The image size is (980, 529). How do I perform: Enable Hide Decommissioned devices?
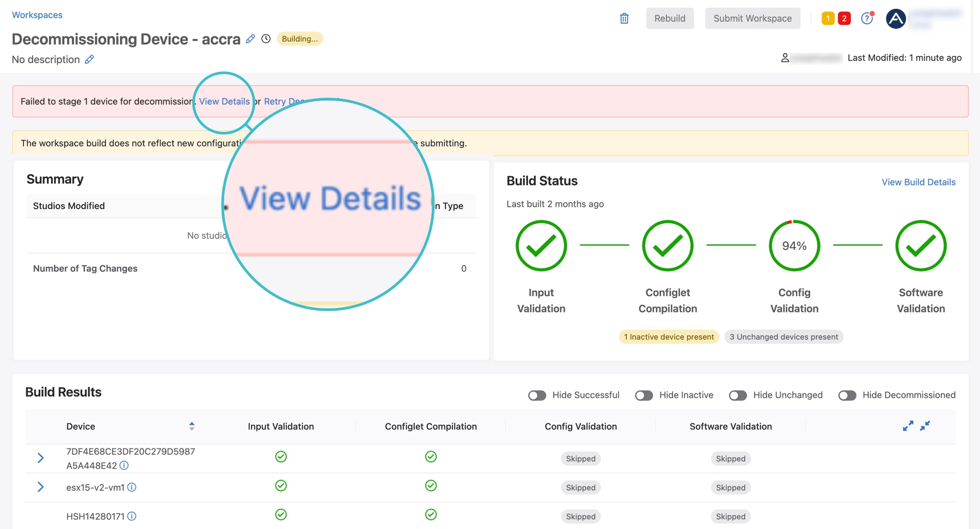point(847,395)
